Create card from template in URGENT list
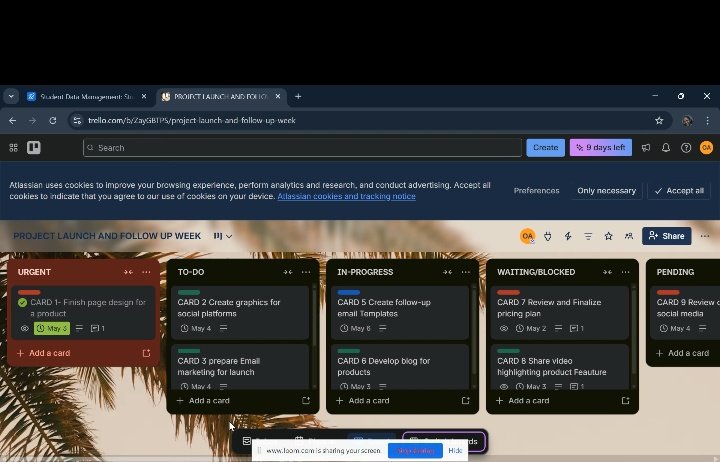Viewport: 720px width, 462px height. click(x=146, y=353)
